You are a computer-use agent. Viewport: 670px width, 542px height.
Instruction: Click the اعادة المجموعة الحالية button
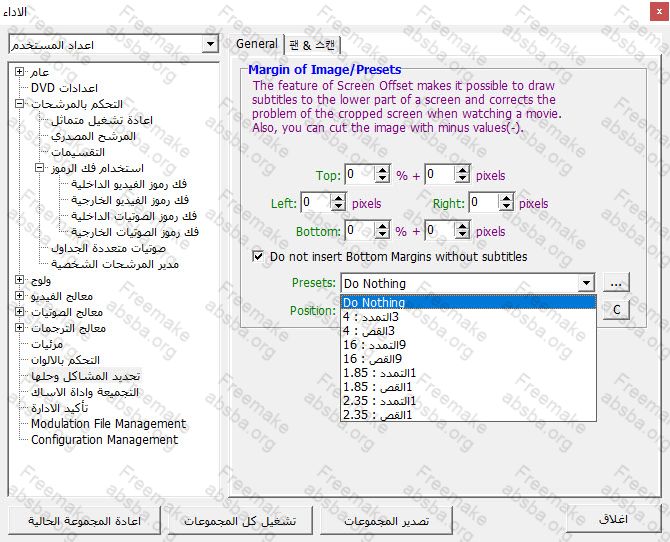coord(84,520)
